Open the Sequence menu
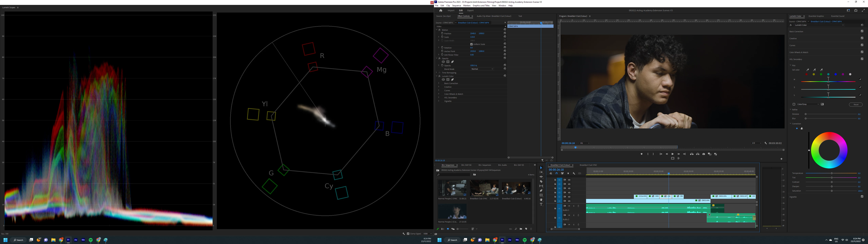The width and height of the screenshot is (868, 244). pos(456,6)
